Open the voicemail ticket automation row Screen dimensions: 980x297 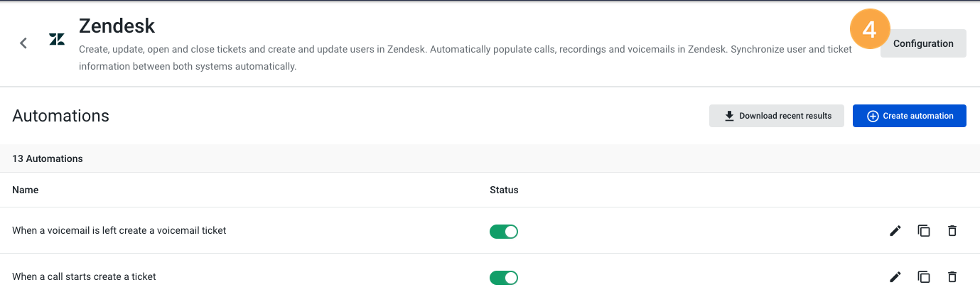[x=490, y=230]
